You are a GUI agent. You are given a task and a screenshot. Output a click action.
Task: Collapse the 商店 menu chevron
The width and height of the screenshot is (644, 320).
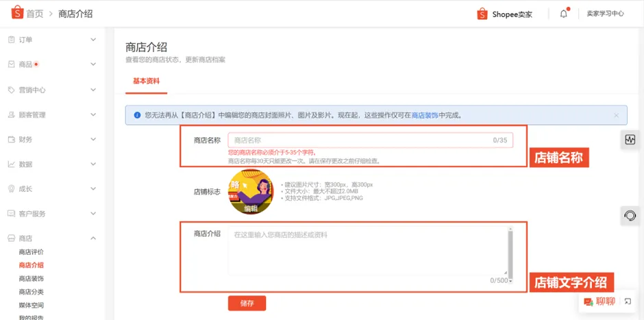pyautogui.click(x=93, y=238)
